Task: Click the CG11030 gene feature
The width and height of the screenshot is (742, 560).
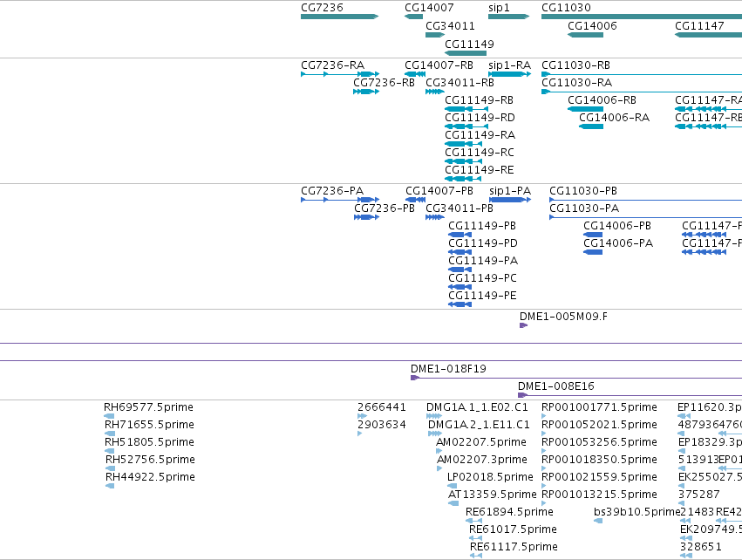Action: 642,17
